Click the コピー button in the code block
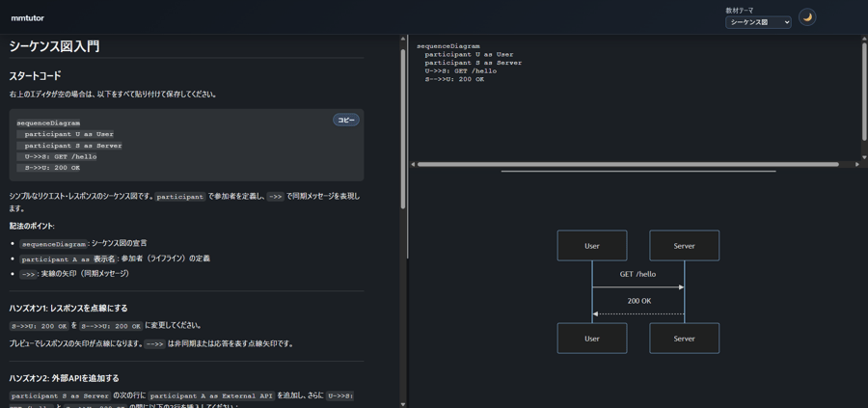The image size is (868, 408). pos(345,120)
